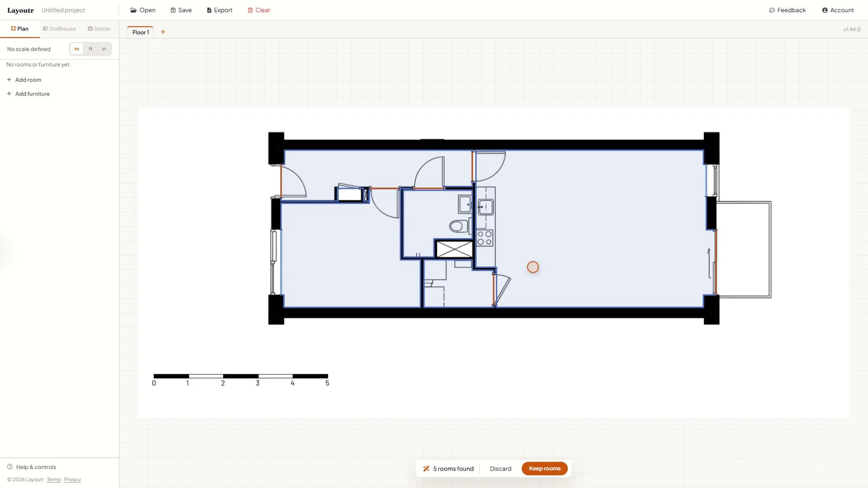
Task: Click plus icon beside Add furniture
Action: click(x=9, y=94)
